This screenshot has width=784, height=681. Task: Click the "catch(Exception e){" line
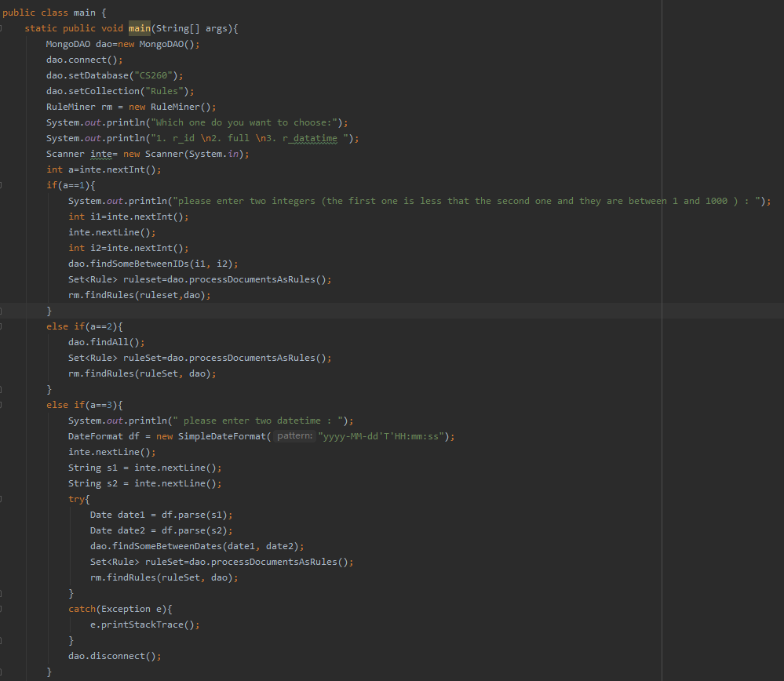[120, 609]
